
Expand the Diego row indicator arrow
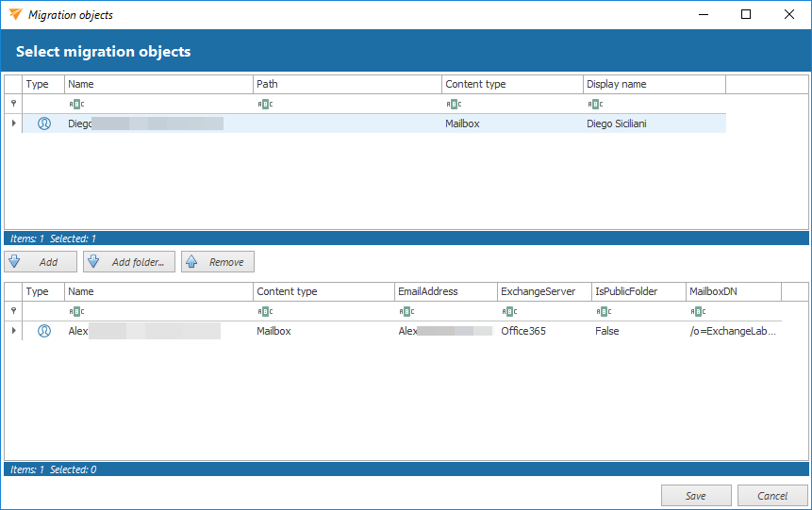(13, 123)
